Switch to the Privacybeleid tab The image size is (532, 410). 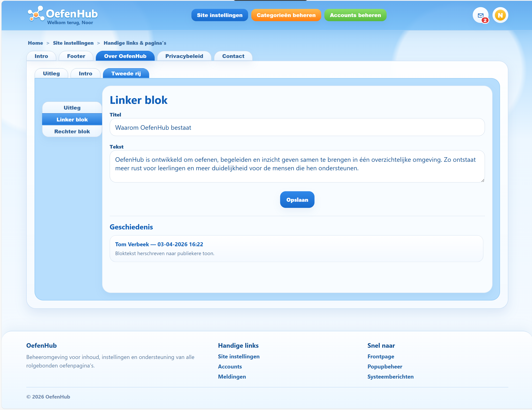[x=184, y=56]
